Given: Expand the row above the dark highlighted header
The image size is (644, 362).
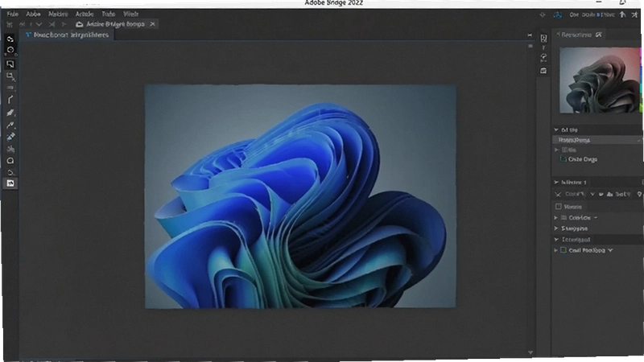Looking at the screenshot, I should 556,228.
